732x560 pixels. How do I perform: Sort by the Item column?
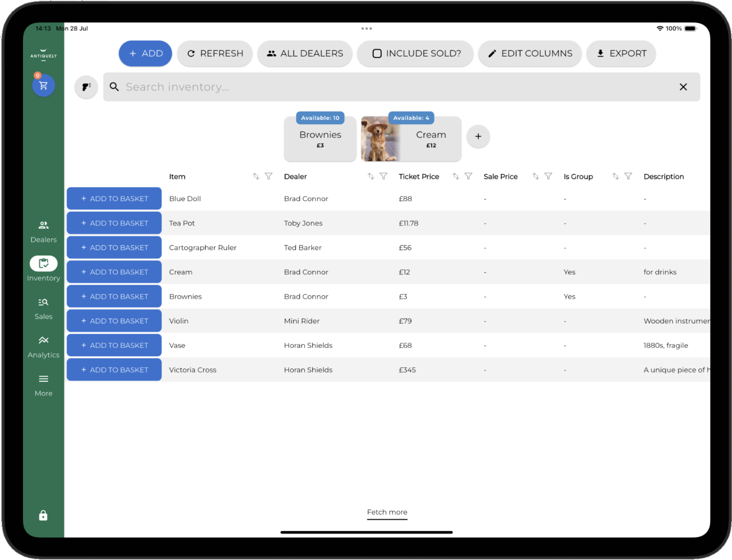[x=256, y=176]
